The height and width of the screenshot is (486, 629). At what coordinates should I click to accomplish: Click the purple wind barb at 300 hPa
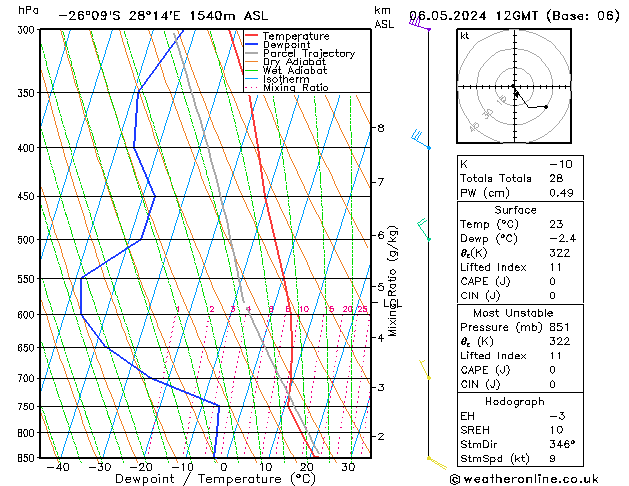pyautogui.click(x=420, y=24)
